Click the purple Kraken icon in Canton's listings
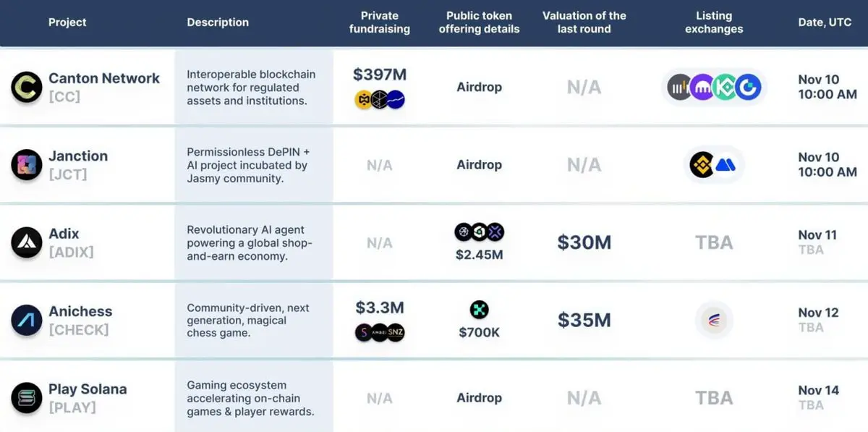Viewport: 868px width, 432px height. tap(702, 88)
